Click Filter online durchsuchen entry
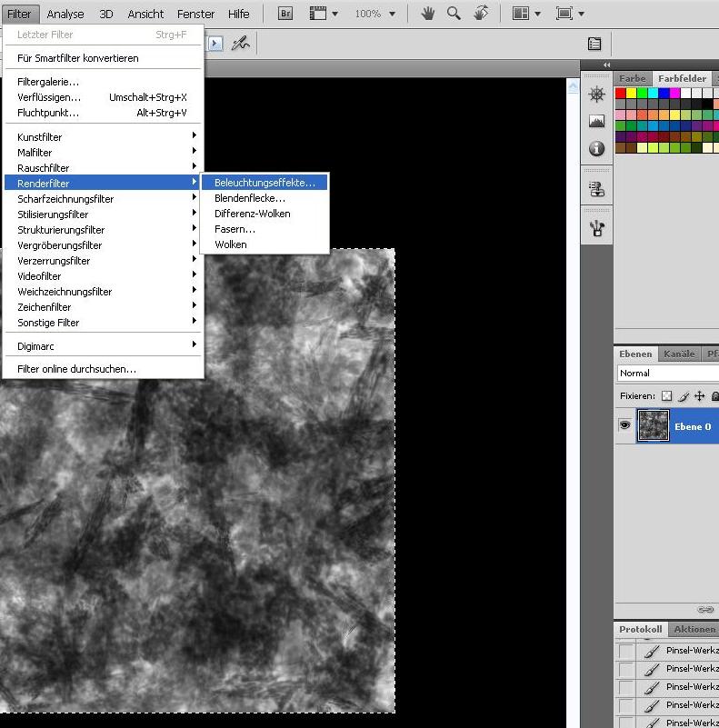Viewport: 719px width, 728px height. [76, 369]
